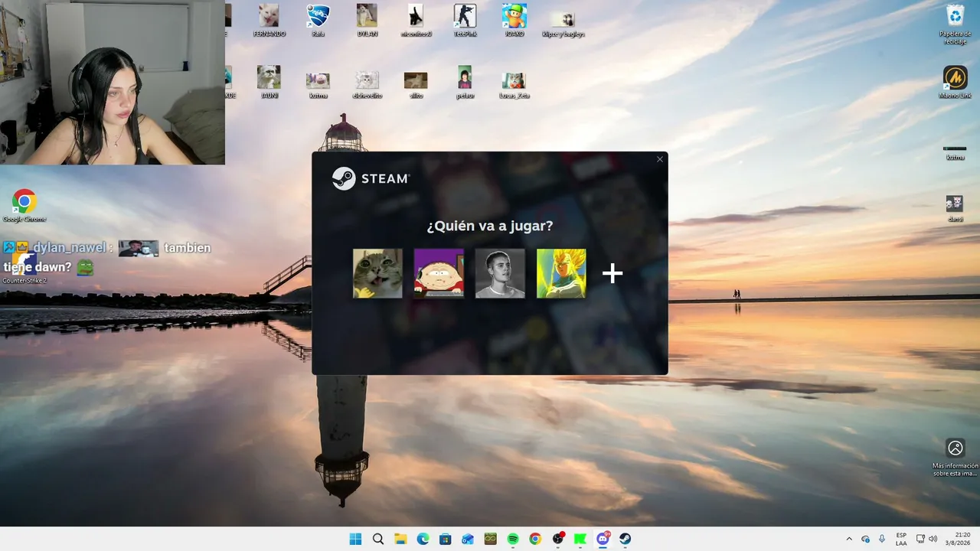Click the Steam logo in the dialog
Screen dimensions: 980x551
pyautogui.click(x=371, y=178)
